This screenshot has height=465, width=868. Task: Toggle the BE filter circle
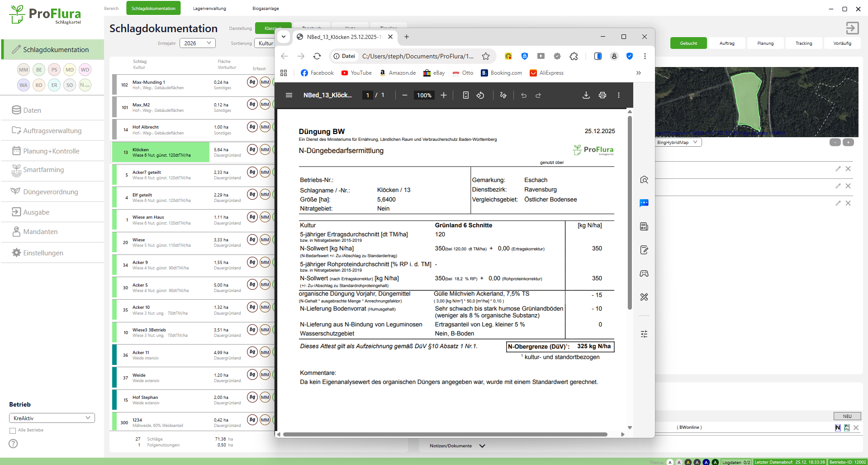(x=39, y=70)
